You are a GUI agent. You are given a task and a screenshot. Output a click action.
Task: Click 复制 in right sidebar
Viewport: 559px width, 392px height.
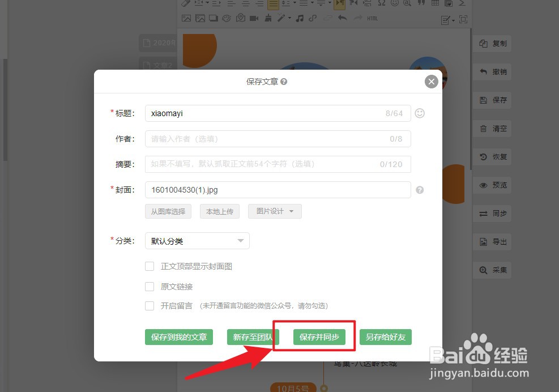click(492, 44)
